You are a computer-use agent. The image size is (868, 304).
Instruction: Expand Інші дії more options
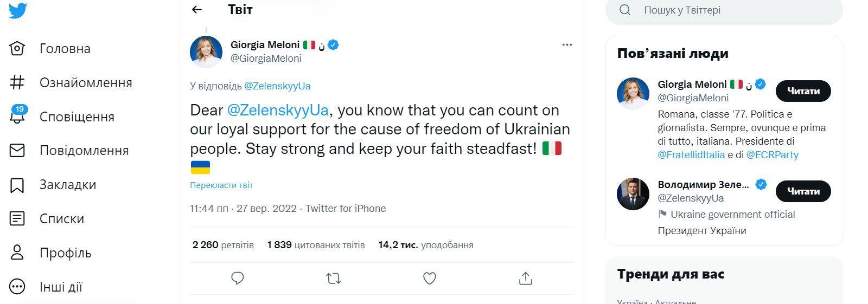click(17, 287)
